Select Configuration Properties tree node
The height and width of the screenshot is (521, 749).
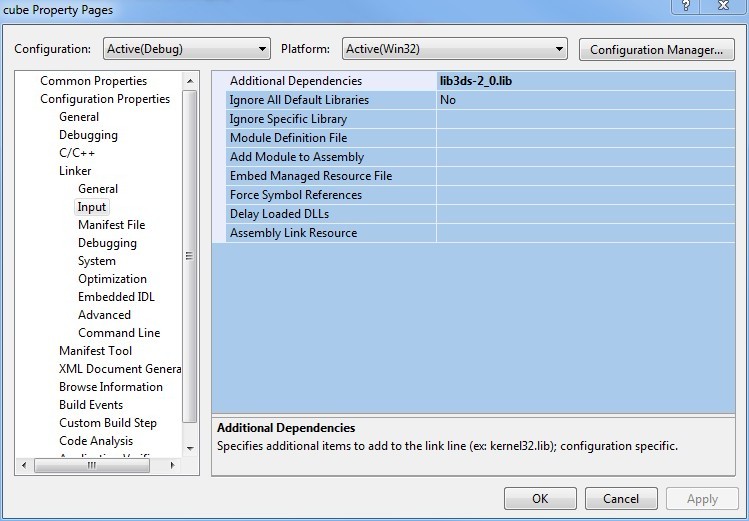(x=105, y=99)
